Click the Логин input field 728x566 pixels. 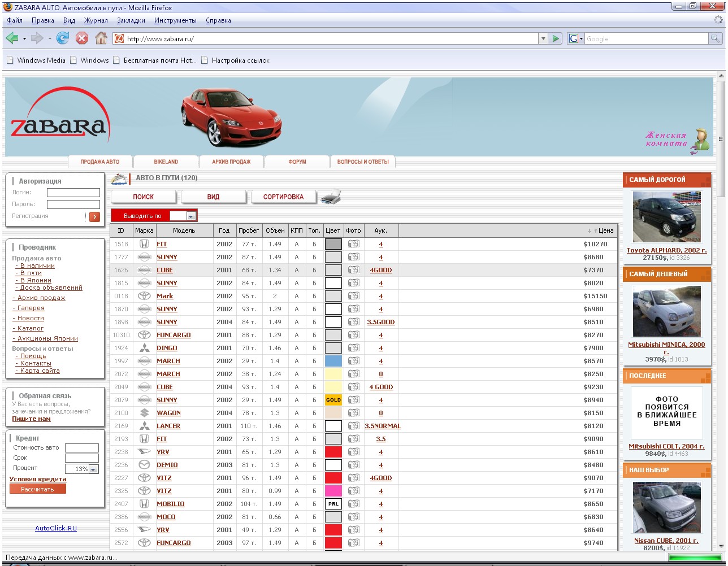73,193
